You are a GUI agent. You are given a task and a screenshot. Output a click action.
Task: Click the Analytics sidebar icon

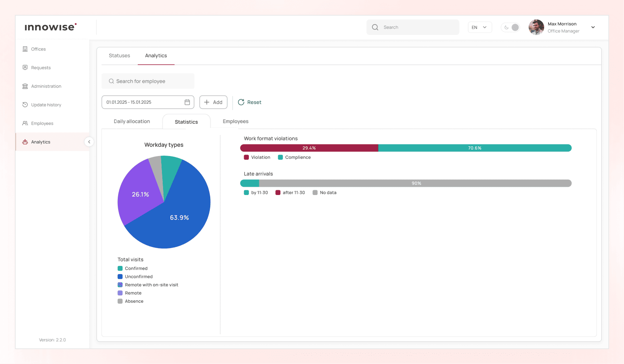point(25,142)
